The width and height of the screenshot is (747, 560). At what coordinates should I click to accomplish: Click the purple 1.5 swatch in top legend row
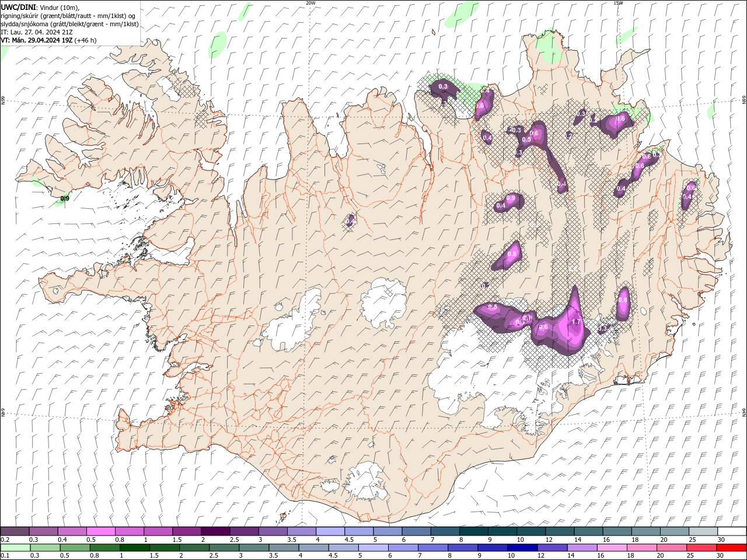tap(187, 531)
